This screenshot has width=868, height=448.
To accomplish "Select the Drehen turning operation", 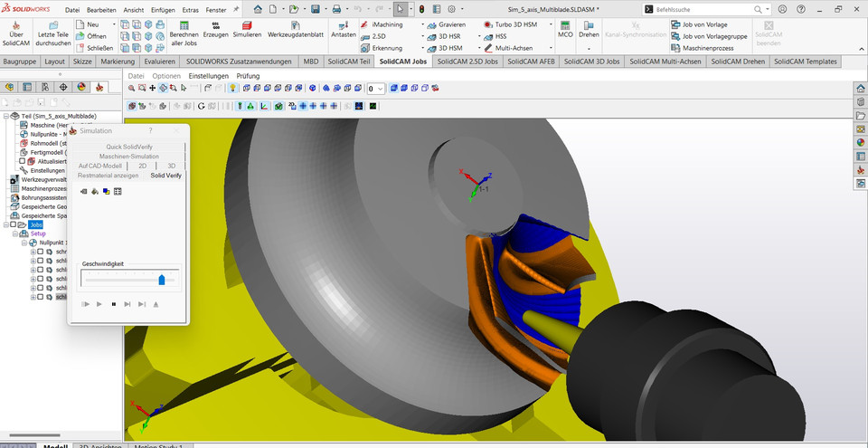I will point(589,30).
